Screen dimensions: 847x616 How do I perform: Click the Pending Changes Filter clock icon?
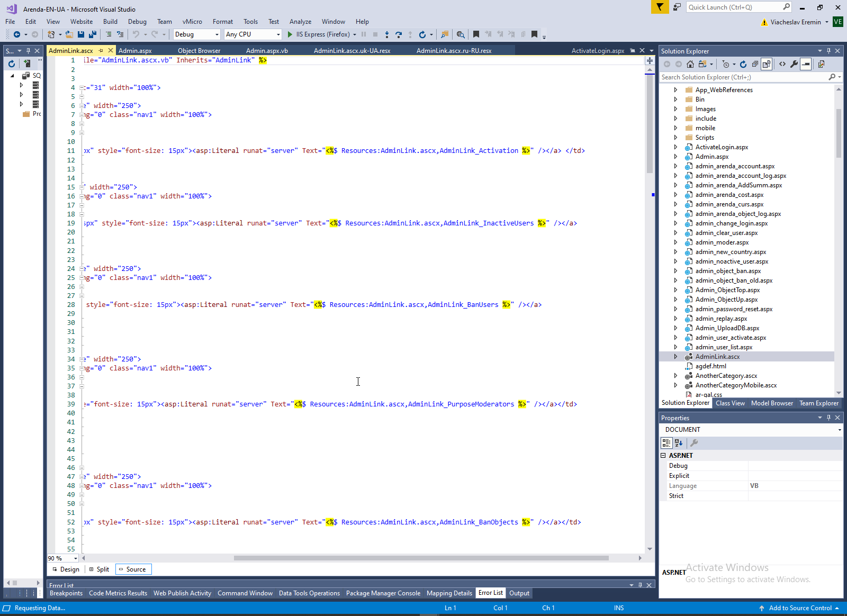coord(726,64)
